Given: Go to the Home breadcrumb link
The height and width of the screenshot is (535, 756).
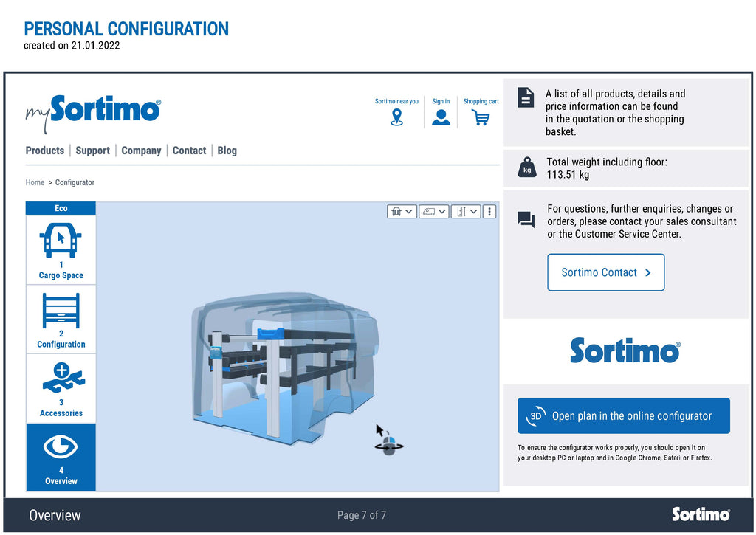Looking at the screenshot, I should [35, 182].
